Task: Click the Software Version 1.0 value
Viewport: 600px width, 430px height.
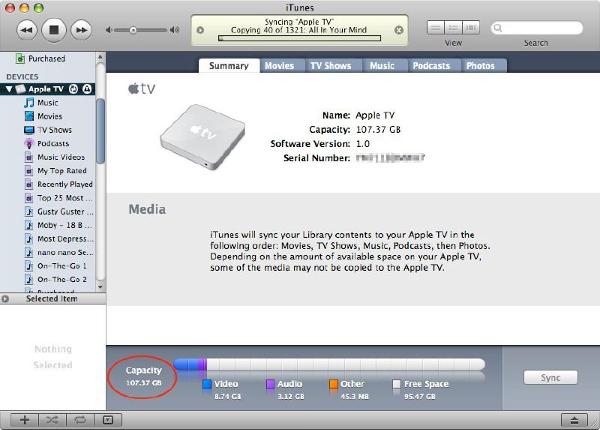Action: (x=363, y=144)
